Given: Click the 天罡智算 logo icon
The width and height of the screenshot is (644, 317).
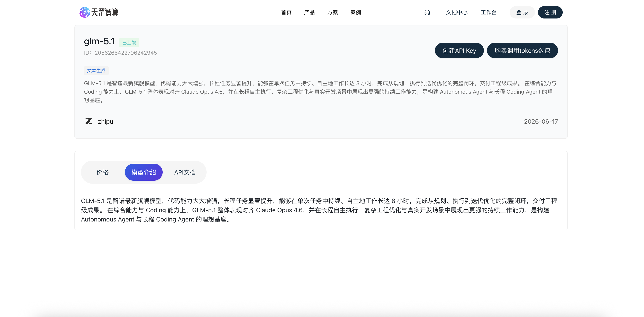Looking at the screenshot, I should click(85, 12).
